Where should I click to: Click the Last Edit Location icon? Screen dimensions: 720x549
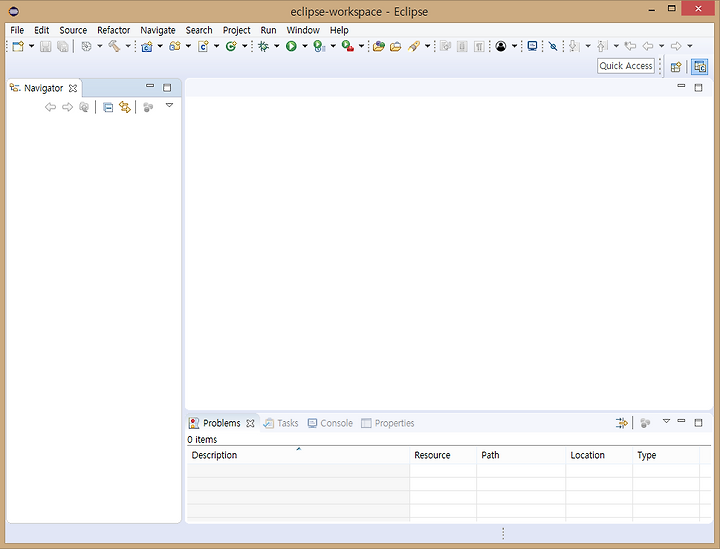tap(630, 46)
